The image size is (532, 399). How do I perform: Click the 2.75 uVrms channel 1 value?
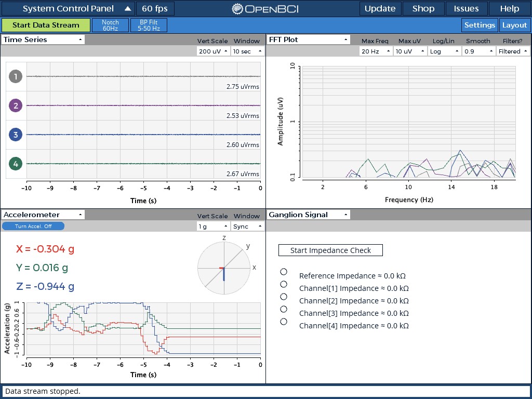pos(243,87)
